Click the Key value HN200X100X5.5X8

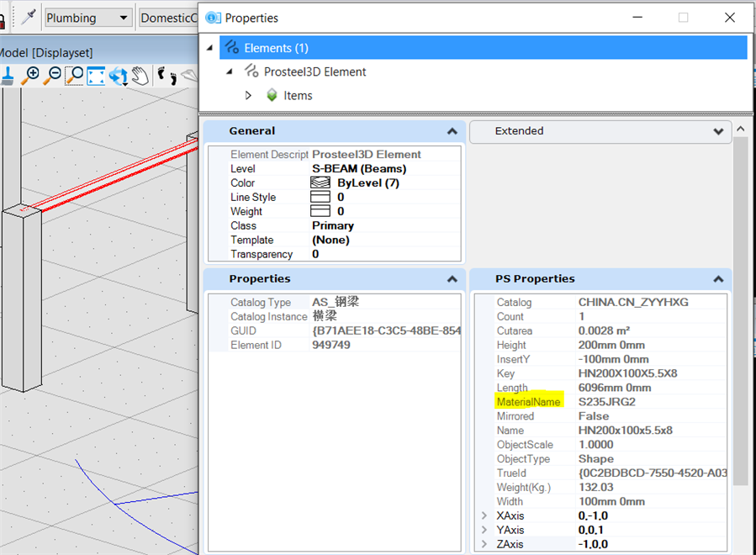pos(627,373)
